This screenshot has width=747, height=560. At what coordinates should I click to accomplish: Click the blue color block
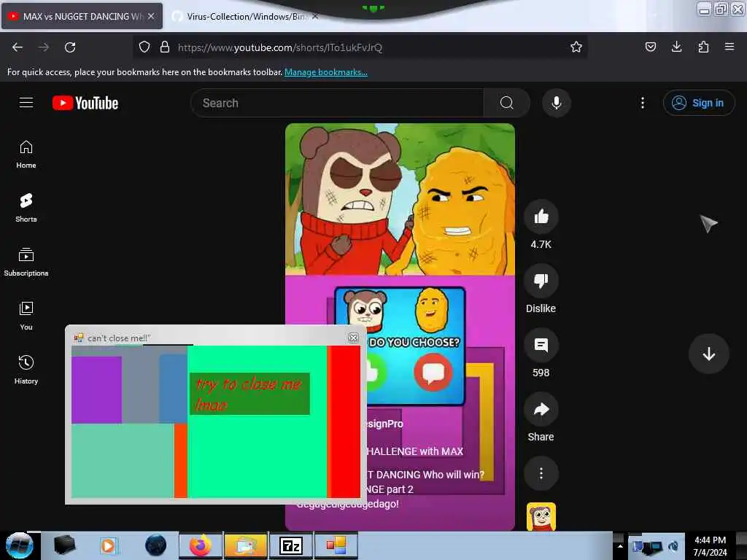[173, 389]
